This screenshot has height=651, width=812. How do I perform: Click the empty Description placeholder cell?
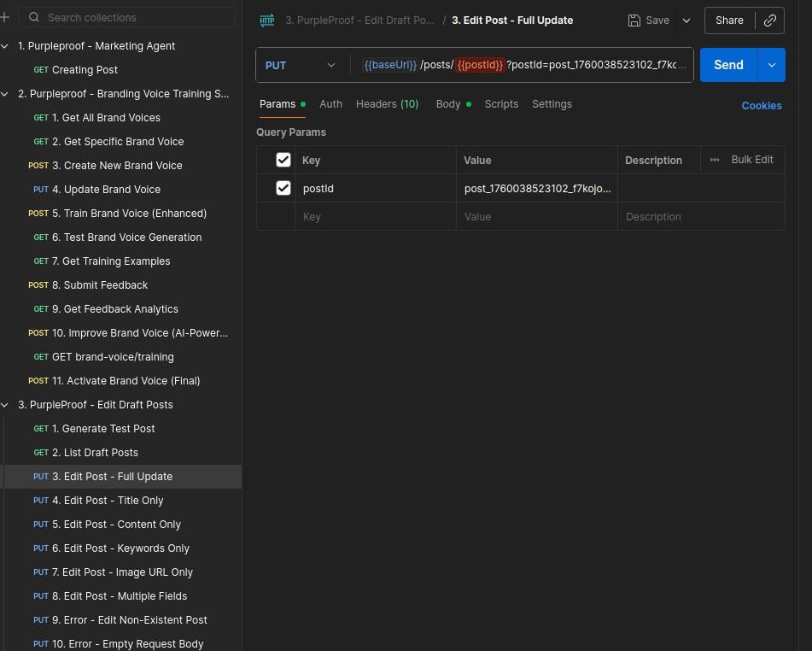pyautogui.click(x=701, y=217)
